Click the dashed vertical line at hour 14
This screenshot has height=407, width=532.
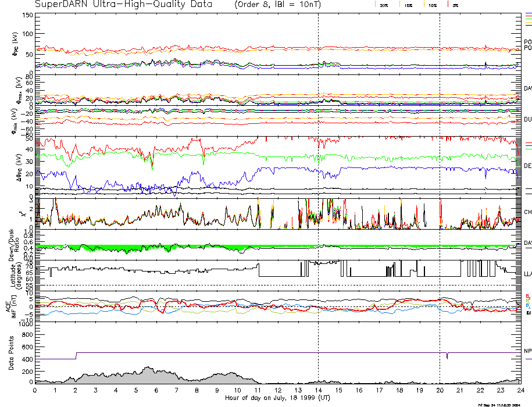point(318,174)
